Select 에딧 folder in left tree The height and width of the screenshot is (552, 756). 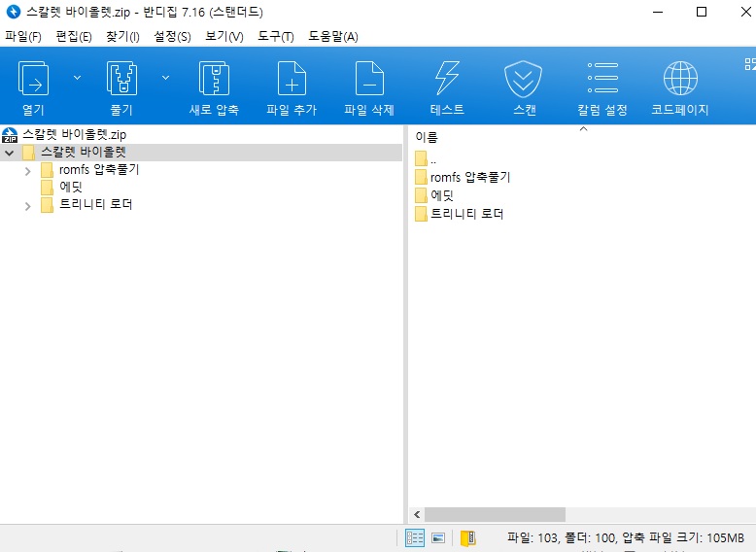click(71, 187)
